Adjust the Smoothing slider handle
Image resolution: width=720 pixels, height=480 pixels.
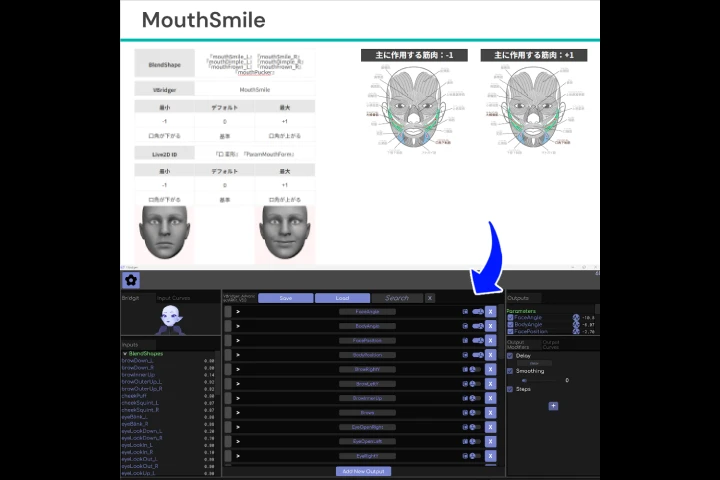click(x=524, y=380)
